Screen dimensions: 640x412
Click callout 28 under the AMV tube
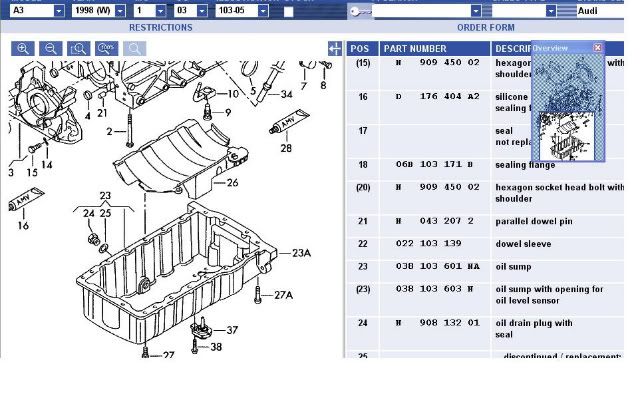coord(286,148)
